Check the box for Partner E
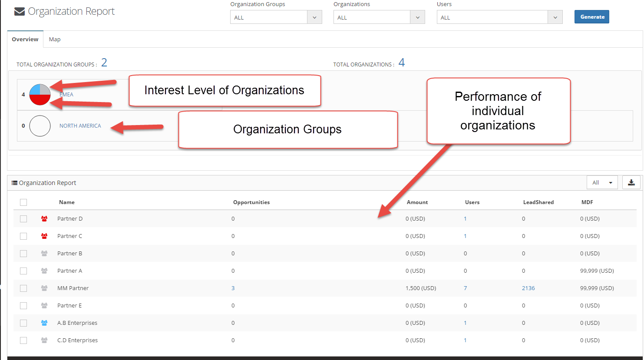Screen dimensions: 644x360 [23, 306]
